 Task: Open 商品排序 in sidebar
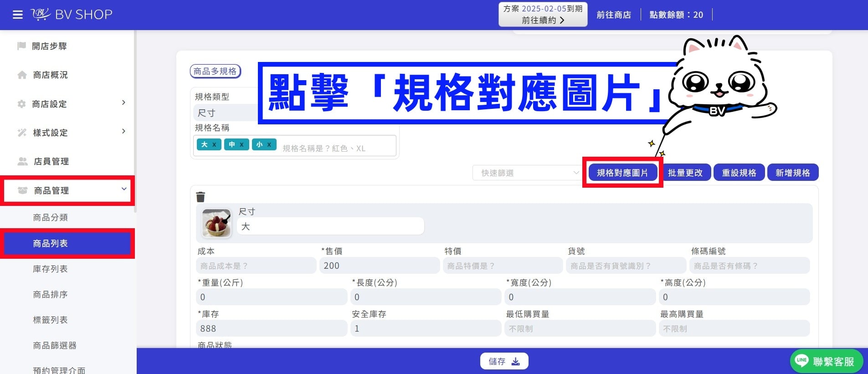[x=50, y=295]
